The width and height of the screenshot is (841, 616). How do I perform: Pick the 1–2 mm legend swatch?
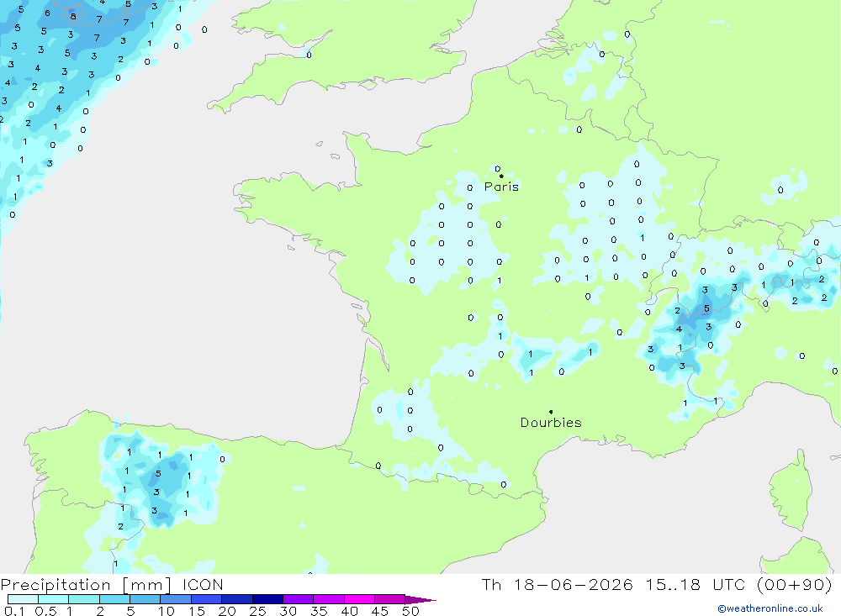coord(84,599)
